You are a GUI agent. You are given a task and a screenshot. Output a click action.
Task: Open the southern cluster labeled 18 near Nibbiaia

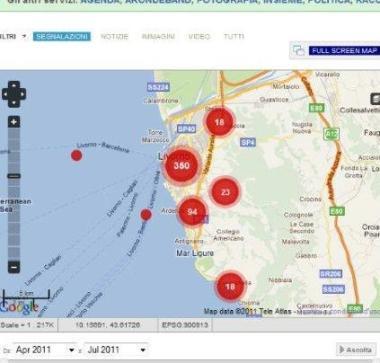pos(230,286)
